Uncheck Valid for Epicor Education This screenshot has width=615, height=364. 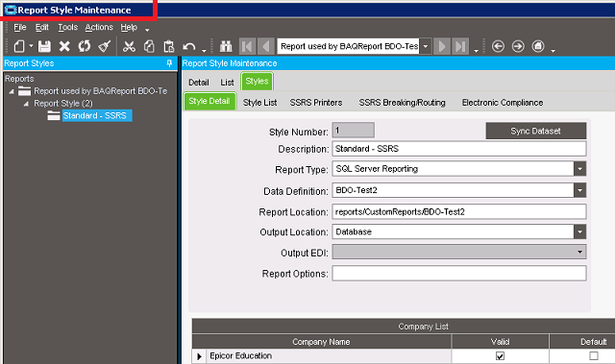point(500,355)
